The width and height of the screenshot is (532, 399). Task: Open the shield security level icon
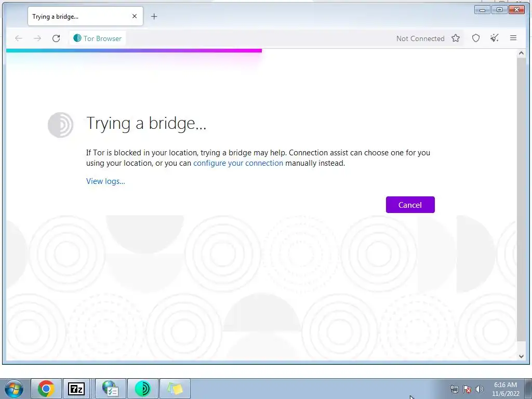476,38
